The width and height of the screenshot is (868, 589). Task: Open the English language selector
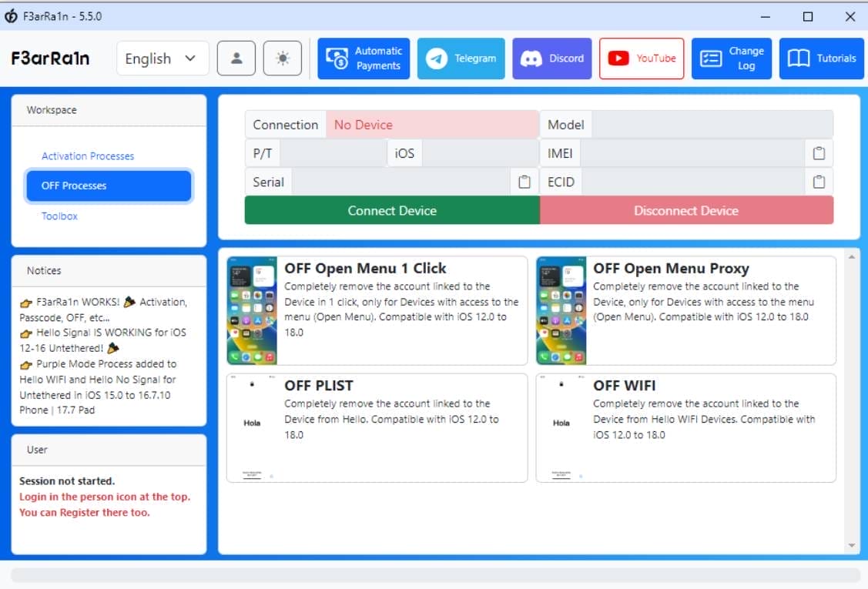coord(162,58)
